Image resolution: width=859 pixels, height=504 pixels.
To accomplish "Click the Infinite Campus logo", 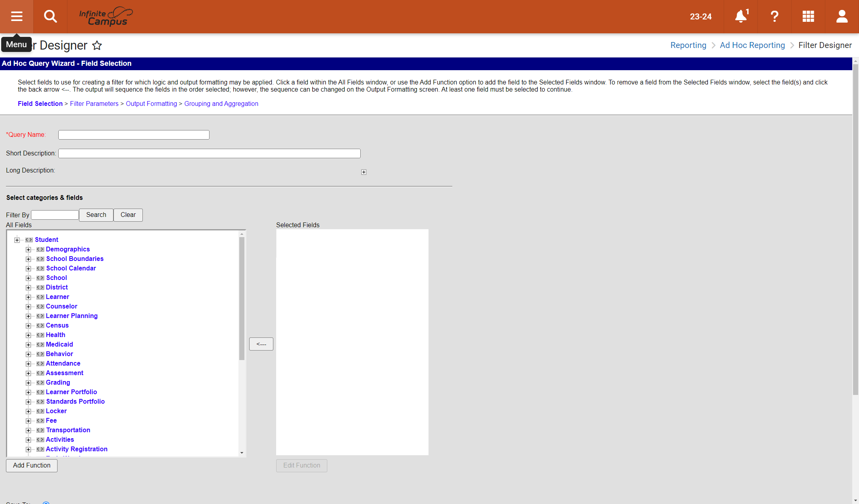I will pos(106,17).
